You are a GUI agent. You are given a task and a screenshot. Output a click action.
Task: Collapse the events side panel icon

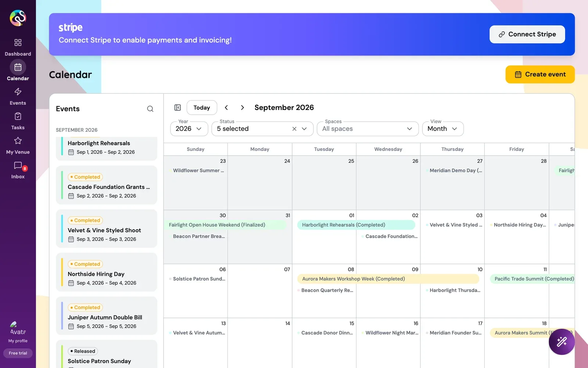click(178, 107)
